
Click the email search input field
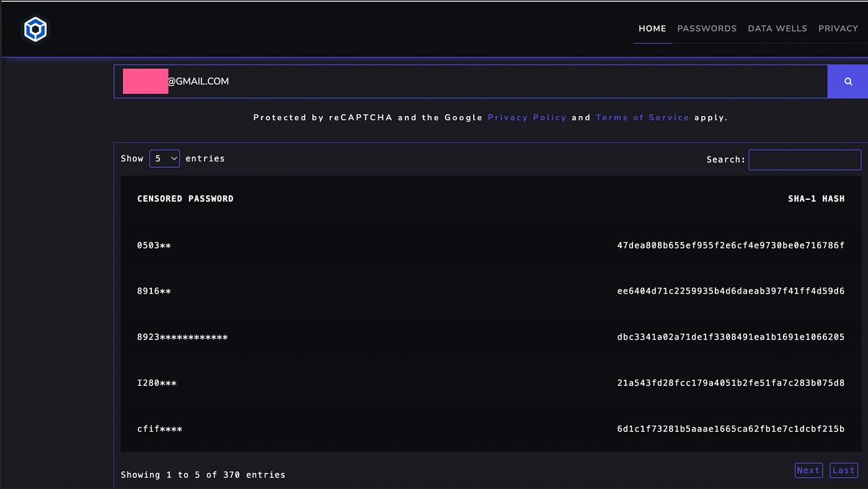pos(471,81)
